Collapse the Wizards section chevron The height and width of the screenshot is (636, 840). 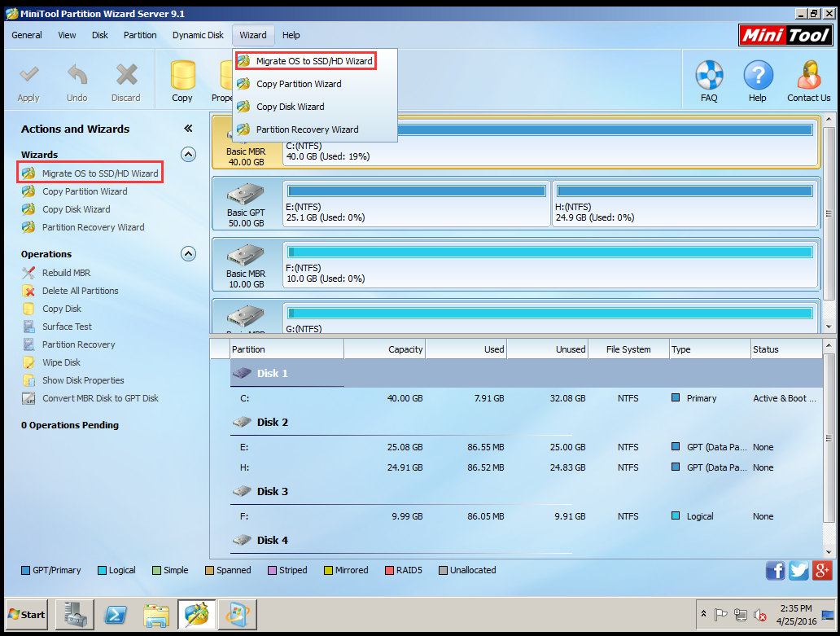tap(188, 154)
